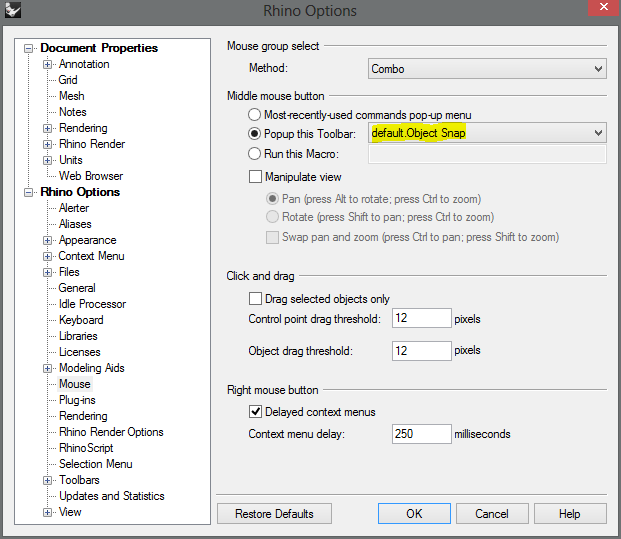Image resolution: width=621 pixels, height=539 pixels.
Task: Open the Selection Menu page
Action: 96,464
